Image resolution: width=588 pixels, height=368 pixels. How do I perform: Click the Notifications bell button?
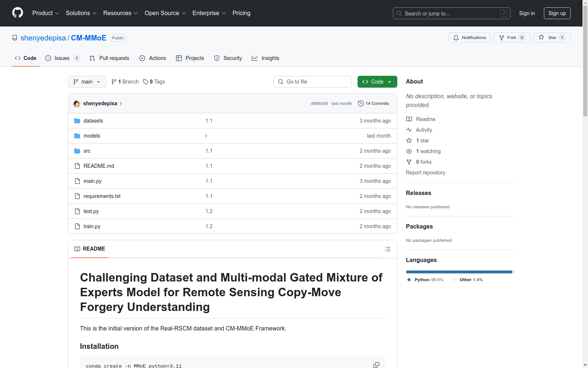click(469, 38)
